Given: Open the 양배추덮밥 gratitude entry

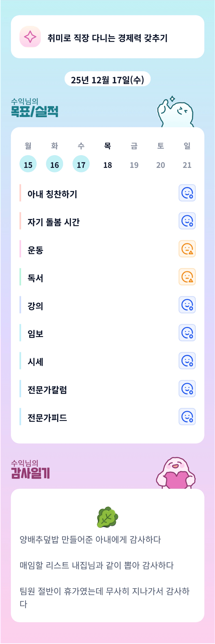Looking at the screenshot, I should 90,540.
